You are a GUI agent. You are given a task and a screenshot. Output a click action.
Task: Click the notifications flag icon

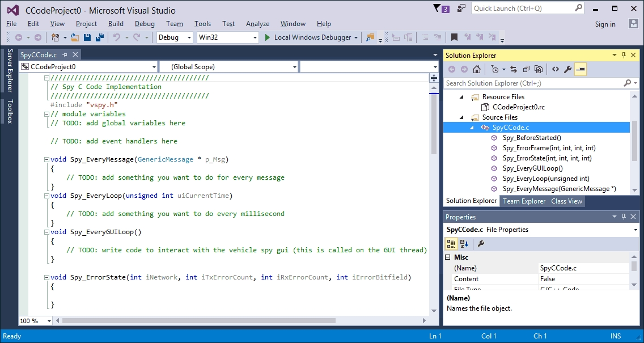437,9
